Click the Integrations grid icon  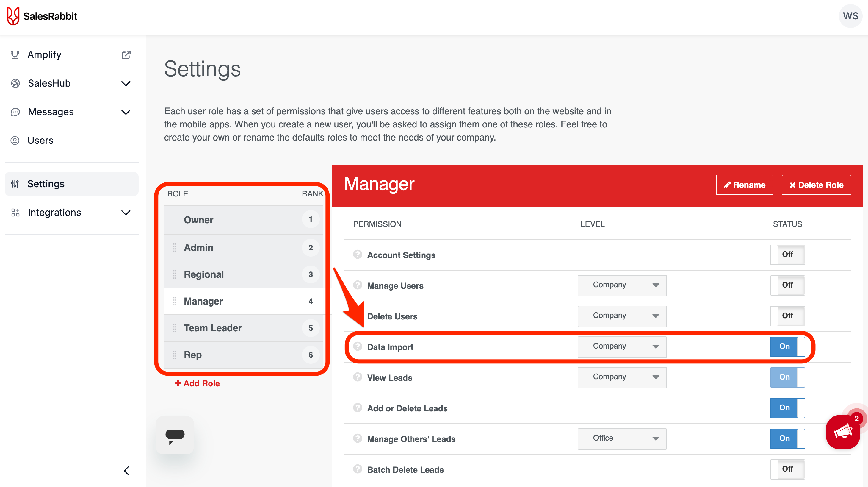click(15, 213)
